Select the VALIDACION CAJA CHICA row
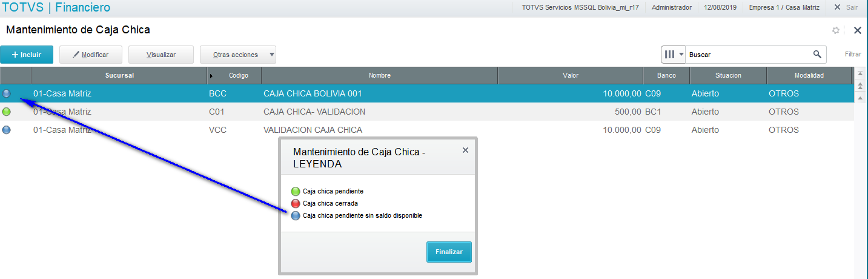The image size is (868, 279). (x=427, y=130)
